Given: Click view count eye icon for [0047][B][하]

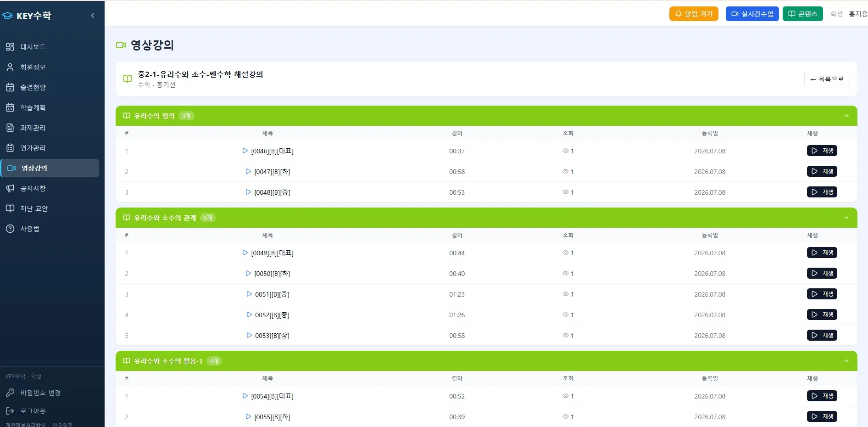Looking at the screenshot, I should click(x=565, y=171).
